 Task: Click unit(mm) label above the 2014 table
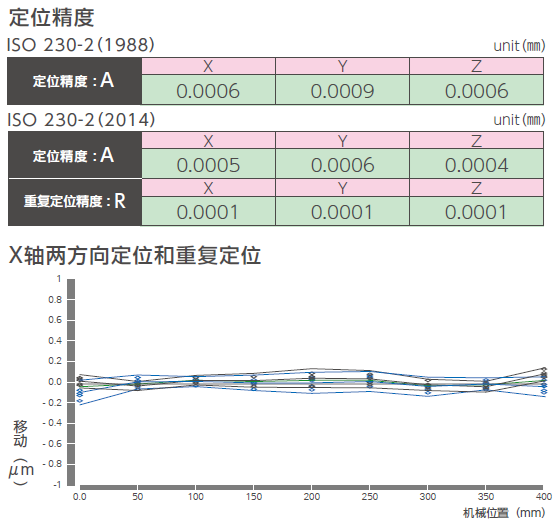pos(519,120)
